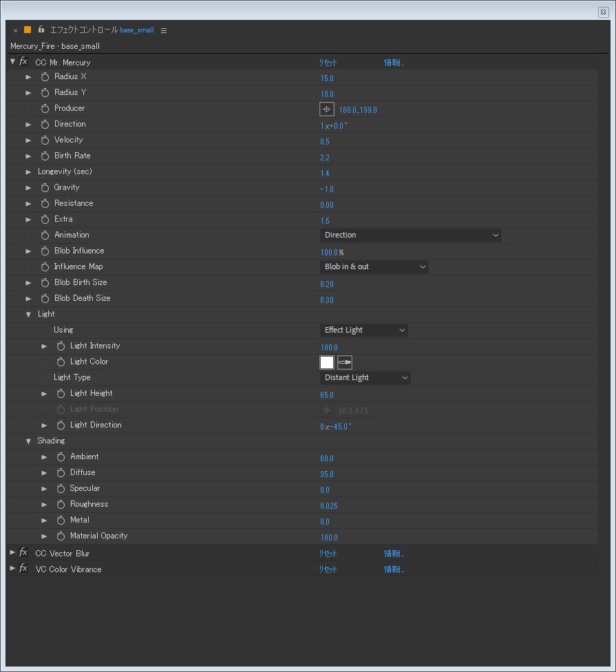Click the Producer point crosshair button
The image size is (616, 672).
[326, 109]
